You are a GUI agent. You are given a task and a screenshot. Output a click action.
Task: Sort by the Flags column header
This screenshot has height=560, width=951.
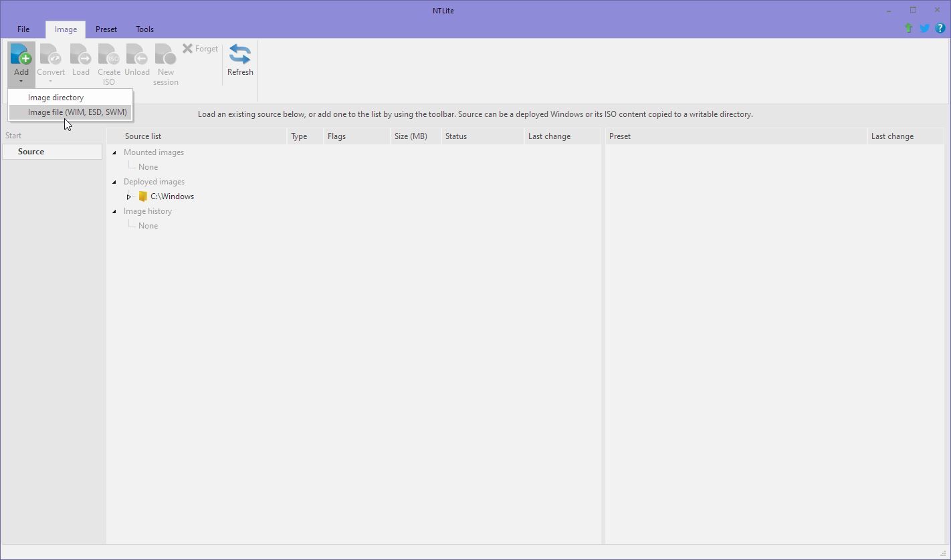(x=356, y=136)
